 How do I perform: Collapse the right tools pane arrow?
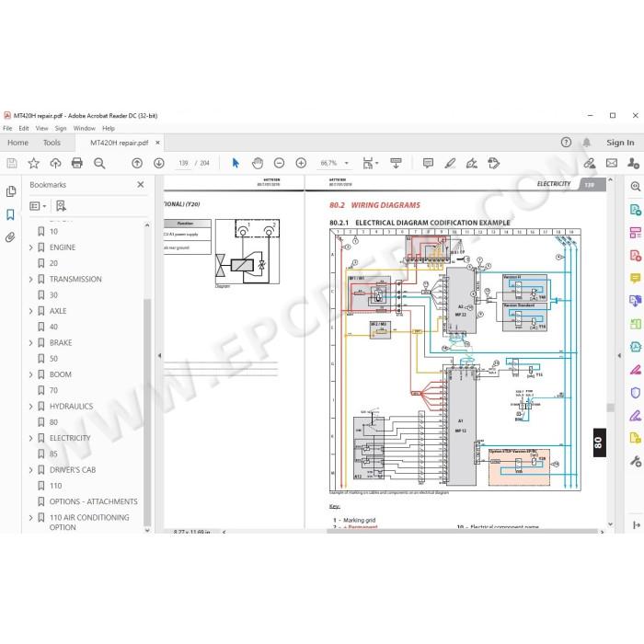point(619,356)
